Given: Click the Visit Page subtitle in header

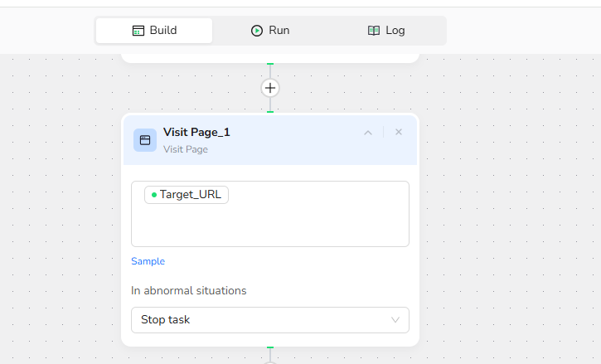Looking at the screenshot, I should [186, 149].
